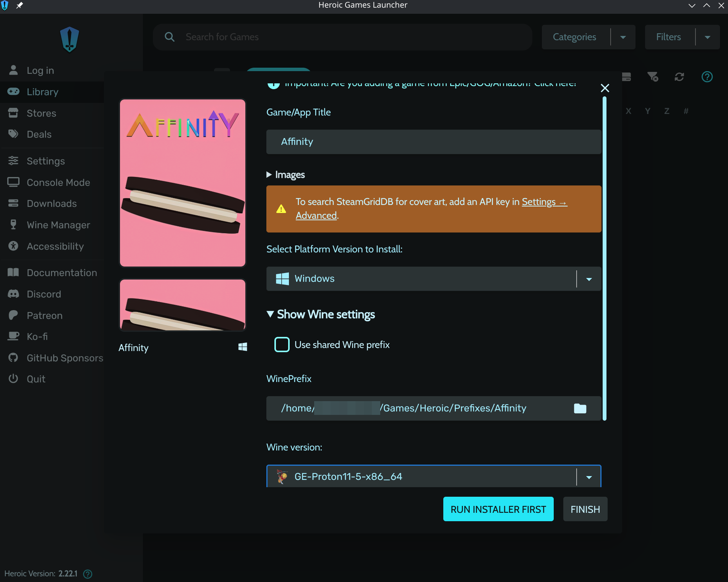Enable Use shared Wine prefix checkbox
The image size is (728, 582).
282,345
